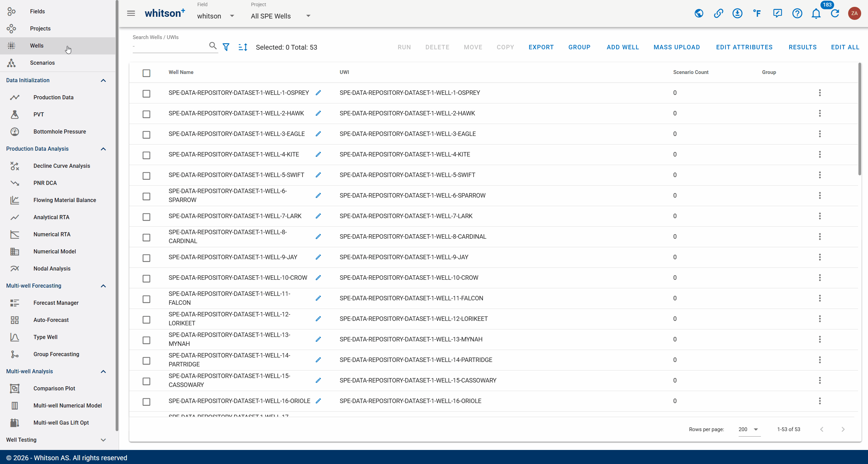Viewport: 868px width, 464px height.
Task: Edit name of WELL-10-CROW with pencil
Action: click(x=318, y=278)
